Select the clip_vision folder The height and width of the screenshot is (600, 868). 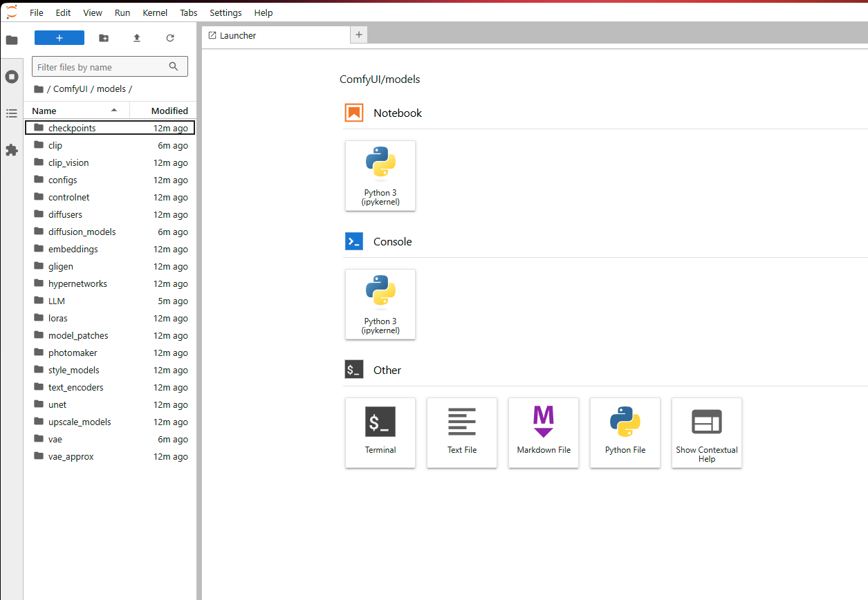[110, 162]
